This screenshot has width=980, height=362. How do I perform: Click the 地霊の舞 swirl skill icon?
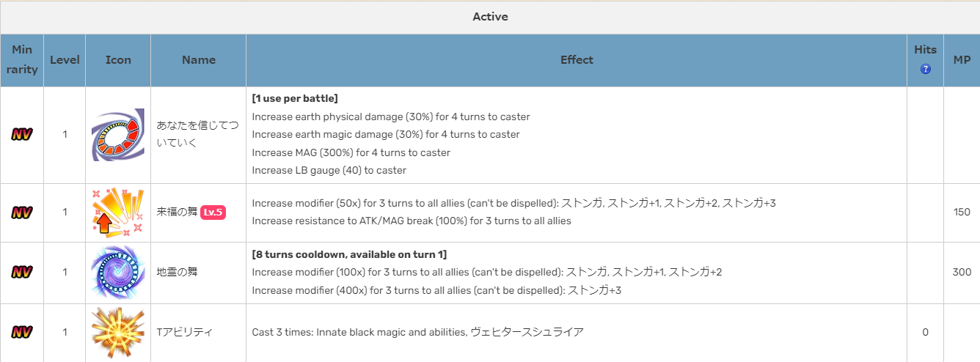[x=118, y=272]
